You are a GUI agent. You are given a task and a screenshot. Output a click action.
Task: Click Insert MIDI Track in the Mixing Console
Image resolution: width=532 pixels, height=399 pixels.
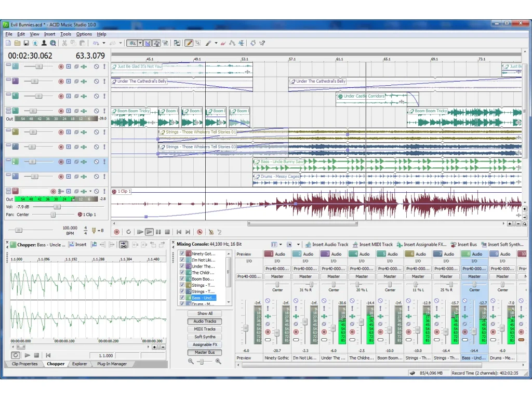point(373,245)
